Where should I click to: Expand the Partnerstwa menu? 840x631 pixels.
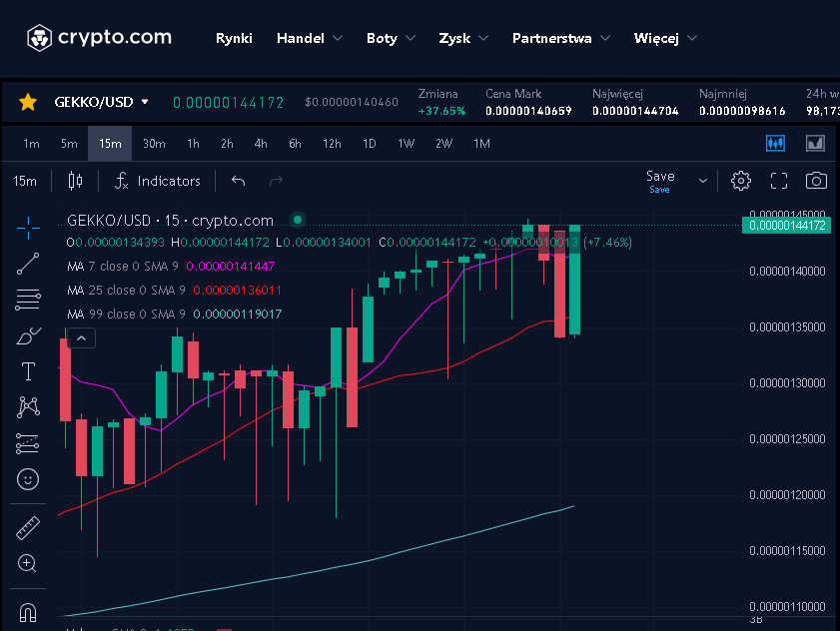pos(561,38)
